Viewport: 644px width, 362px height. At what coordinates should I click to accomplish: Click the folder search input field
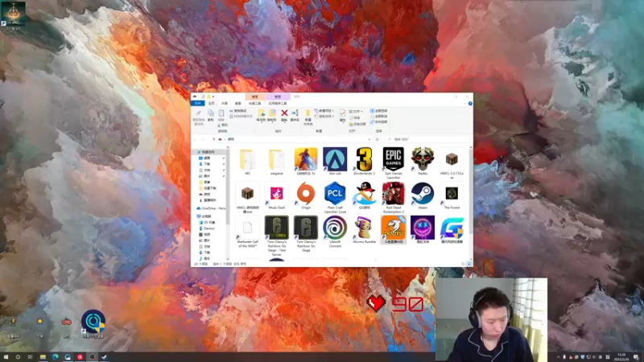[x=427, y=139]
